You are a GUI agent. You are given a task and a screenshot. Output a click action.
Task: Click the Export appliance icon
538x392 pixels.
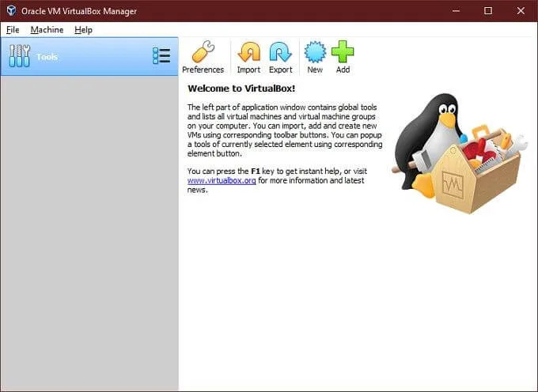coord(280,52)
